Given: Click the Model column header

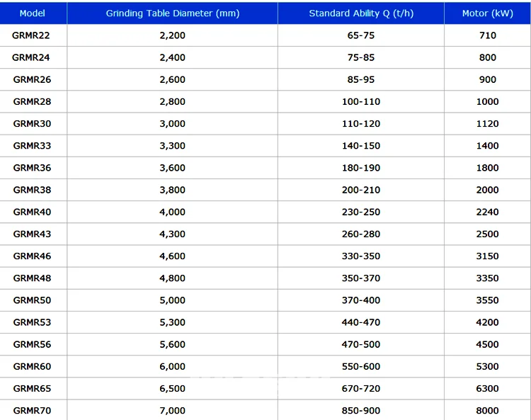Looking at the screenshot, I should click(32, 13).
